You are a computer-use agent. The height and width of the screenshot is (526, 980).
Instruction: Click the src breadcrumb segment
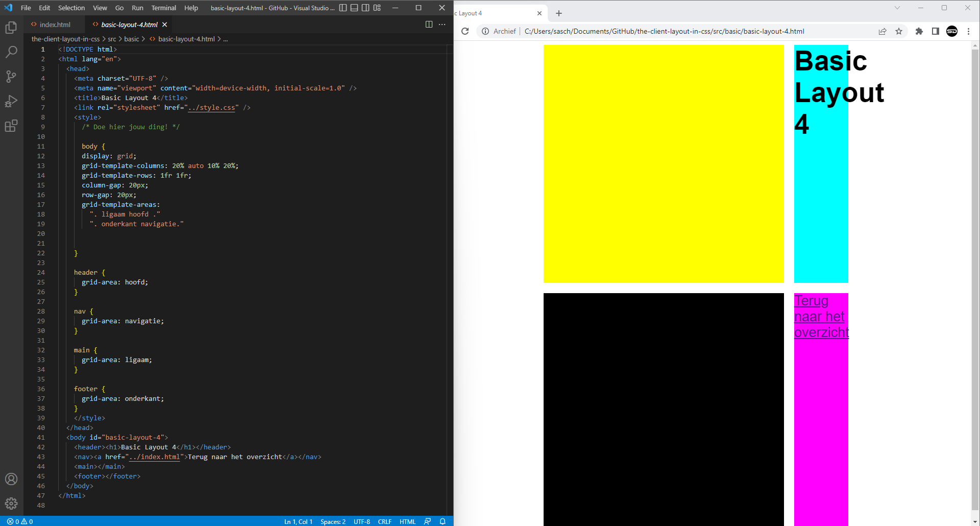coord(112,39)
